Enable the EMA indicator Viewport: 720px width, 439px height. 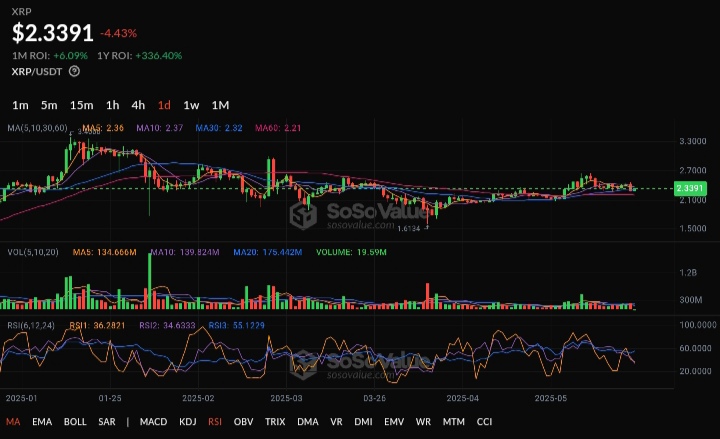42,422
